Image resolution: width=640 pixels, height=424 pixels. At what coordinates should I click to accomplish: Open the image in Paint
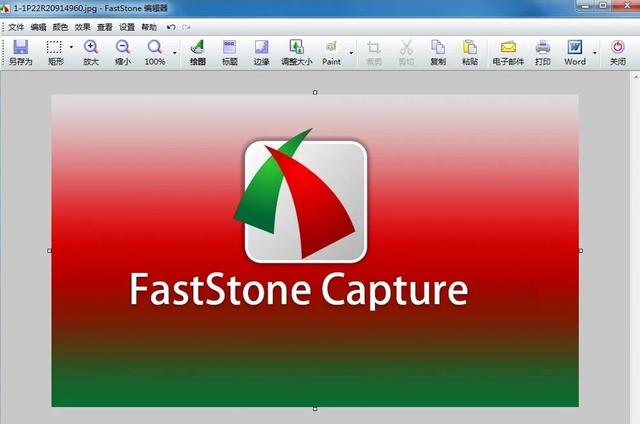point(331,52)
